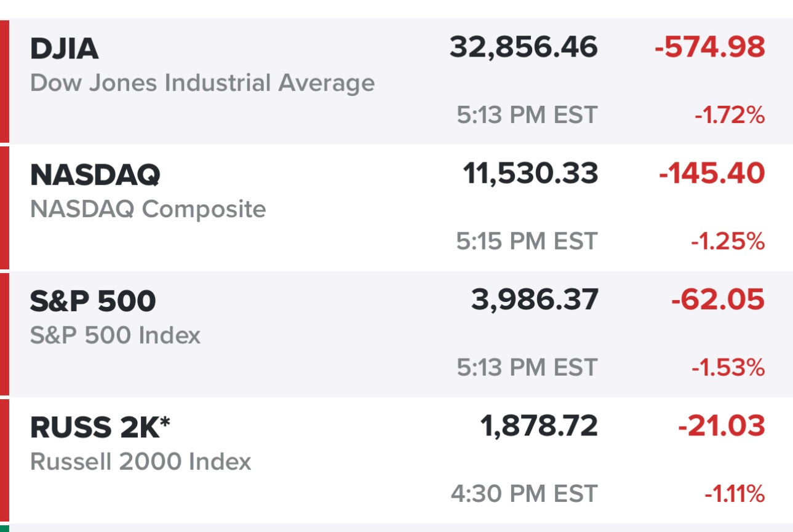Viewport: 793px width, 532px height.
Task: Click DJIA point change -574.98
Action: pos(710,47)
